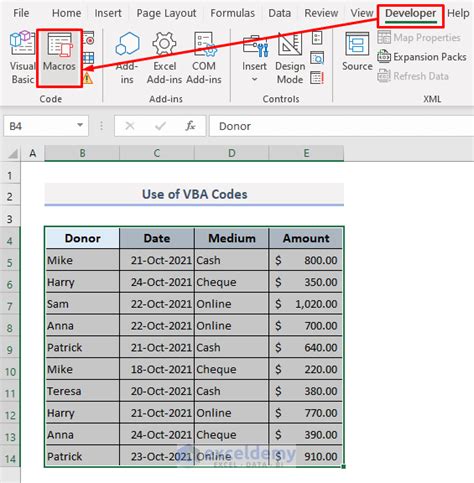Open control Properties icon
This screenshot has height=483, width=474.
click(317, 38)
